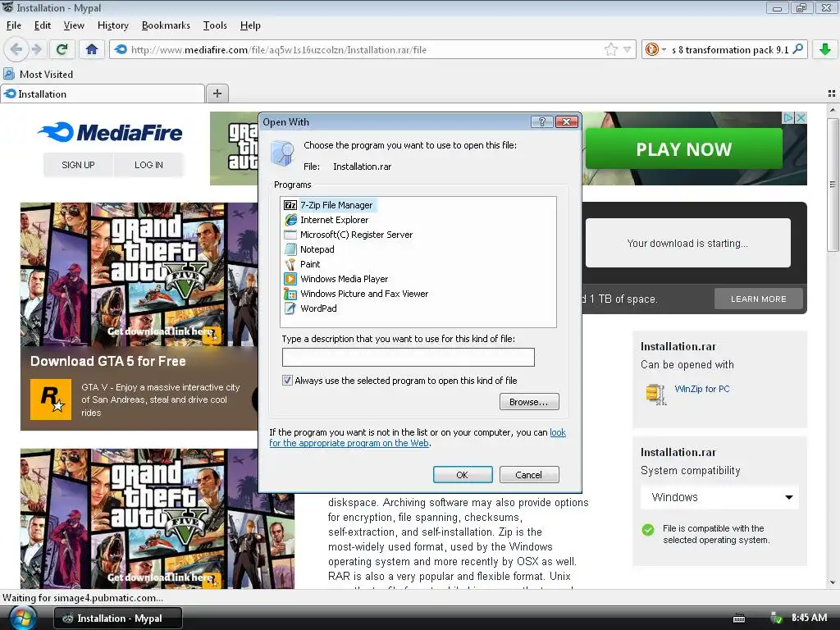Open the File menu
This screenshot has width=840, height=630.
13,25
